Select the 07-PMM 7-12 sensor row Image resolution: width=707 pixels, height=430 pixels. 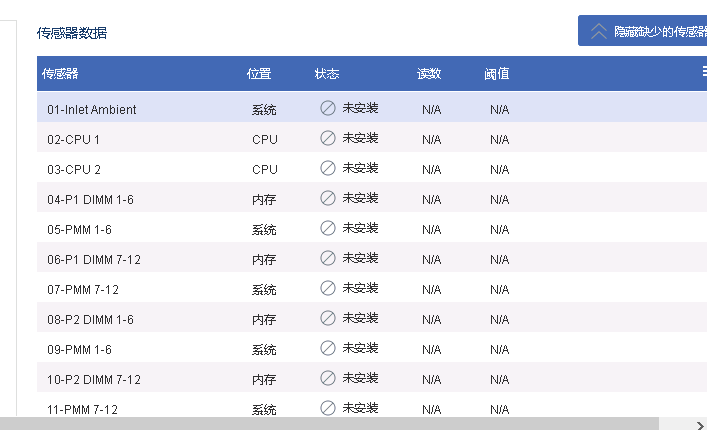83,290
